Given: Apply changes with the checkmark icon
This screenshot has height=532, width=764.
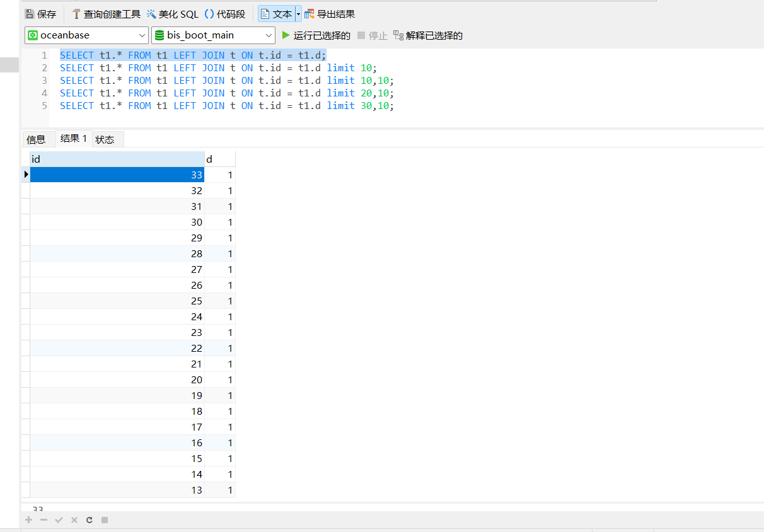Looking at the screenshot, I should (59, 520).
